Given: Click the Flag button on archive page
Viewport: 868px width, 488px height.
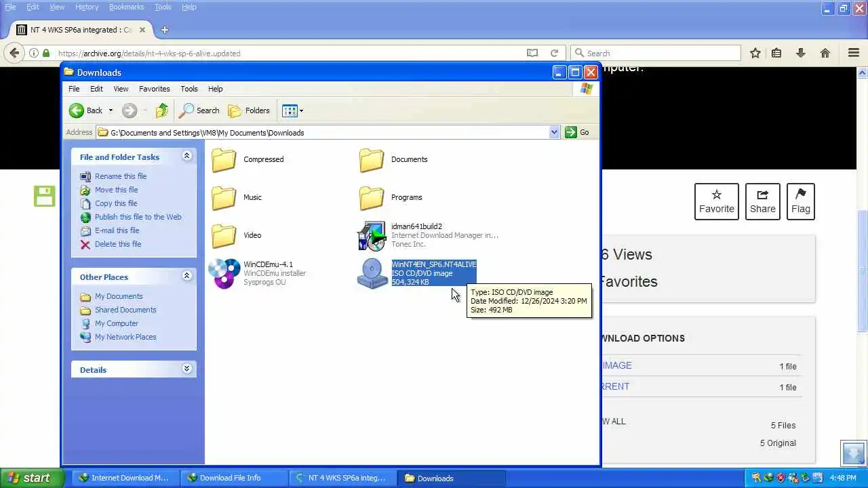Looking at the screenshot, I should (801, 201).
